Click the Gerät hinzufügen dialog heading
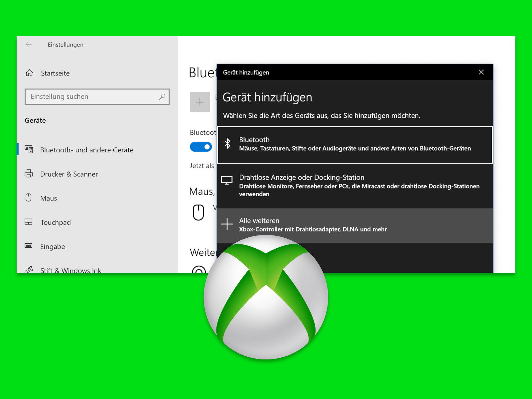The width and height of the screenshot is (532, 399). click(267, 97)
